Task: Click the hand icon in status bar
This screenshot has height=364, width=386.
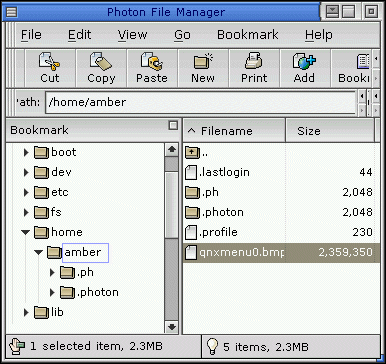Action: click(17, 347)
